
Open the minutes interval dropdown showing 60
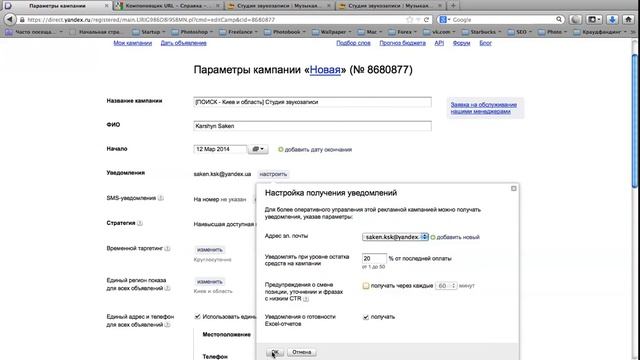[446, 286]
